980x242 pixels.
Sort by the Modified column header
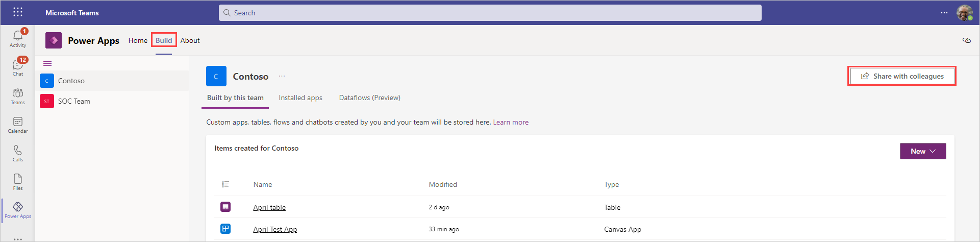443,184
